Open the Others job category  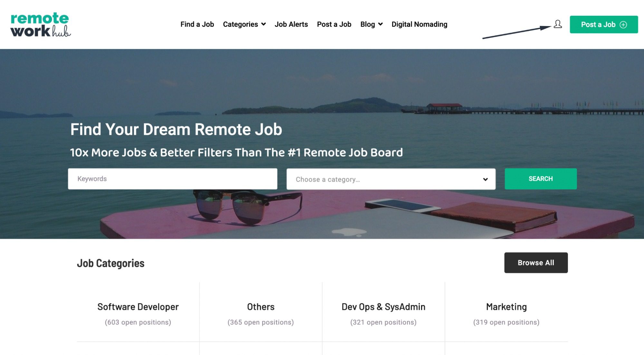coord(260,307)
